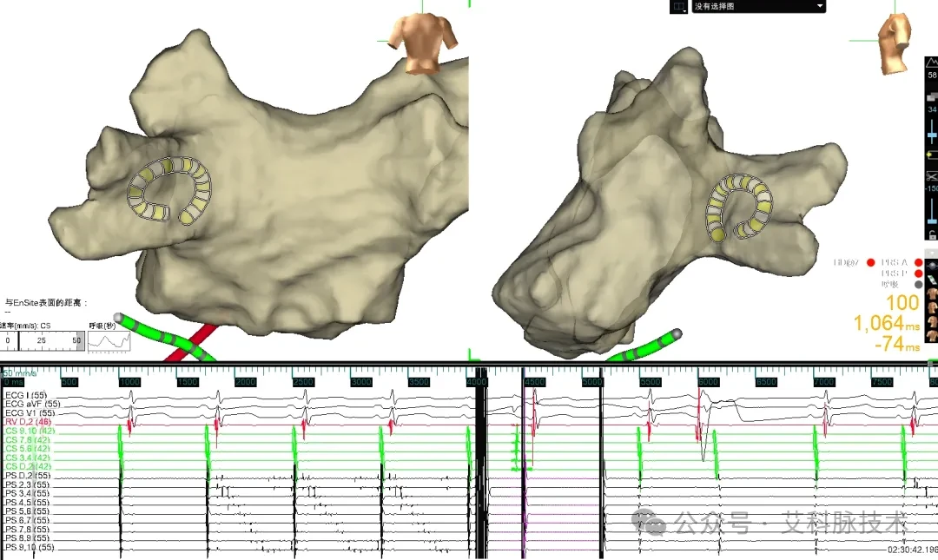Open the 没有选择图 map selection dropdown
The width and height of the screenshot is (938, 560).
(758, 7)
